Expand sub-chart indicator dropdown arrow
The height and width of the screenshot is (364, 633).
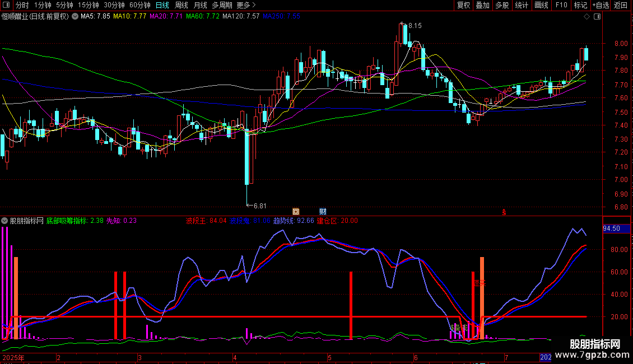click(4, 221)
